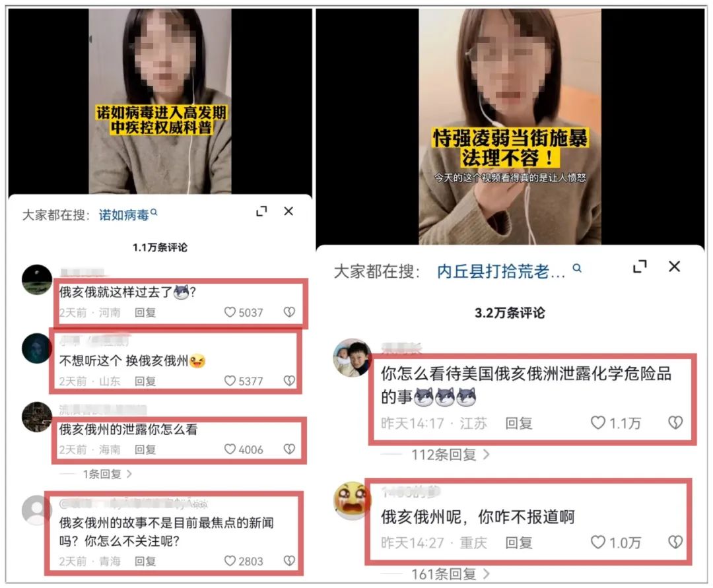Dislike the Henan comment with broken heart
The width and height of the screenshot is (713, 588).
tap(289, 311)
